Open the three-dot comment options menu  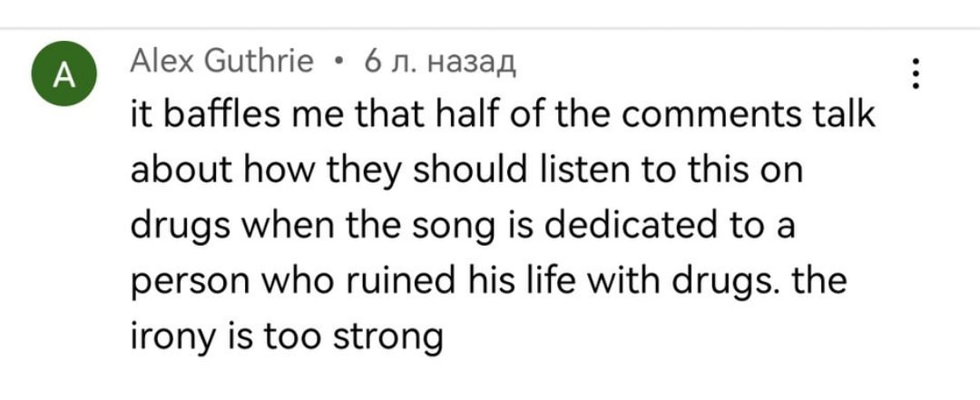tap(915, 73)
